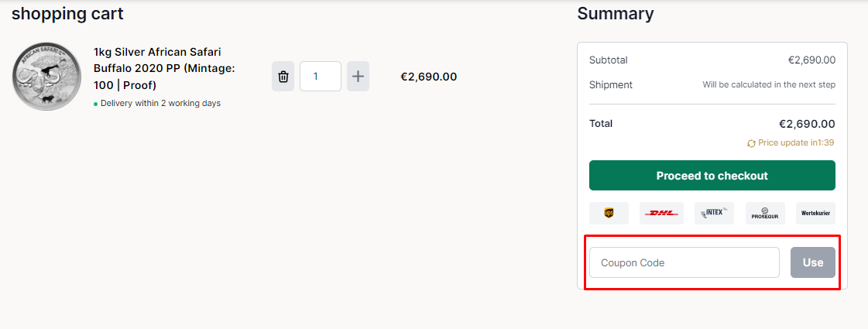
Task: Click the UPS shipping logo
Action: (609, 213)
